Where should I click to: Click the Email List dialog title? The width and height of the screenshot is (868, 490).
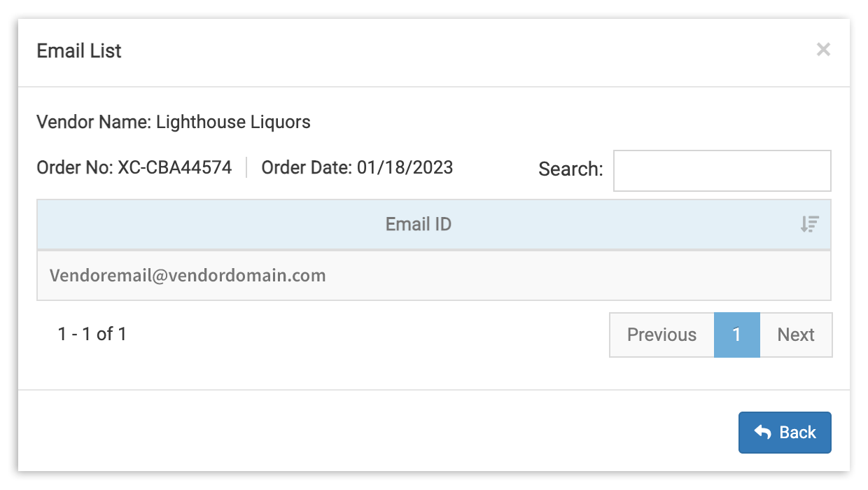[79, 50]
